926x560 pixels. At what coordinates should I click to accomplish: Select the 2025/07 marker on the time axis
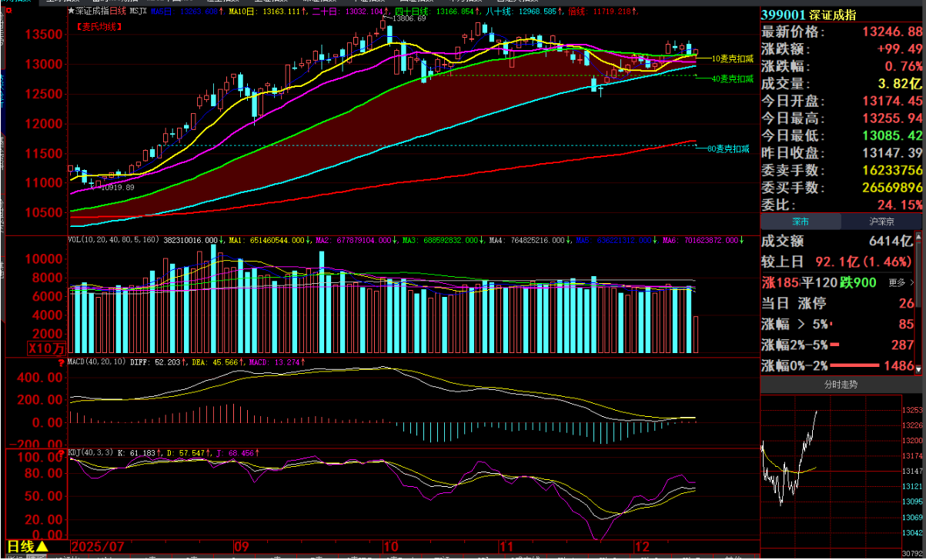(x=96, y=546)
